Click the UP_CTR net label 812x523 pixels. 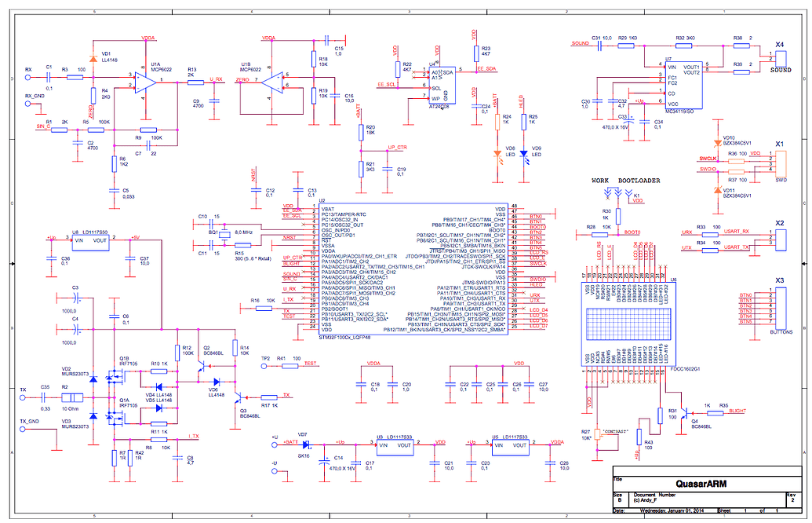coord(397,147)
